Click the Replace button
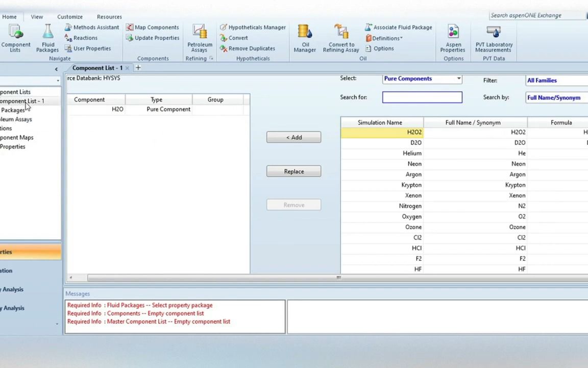Screen dimensions: 588x368 293,171
